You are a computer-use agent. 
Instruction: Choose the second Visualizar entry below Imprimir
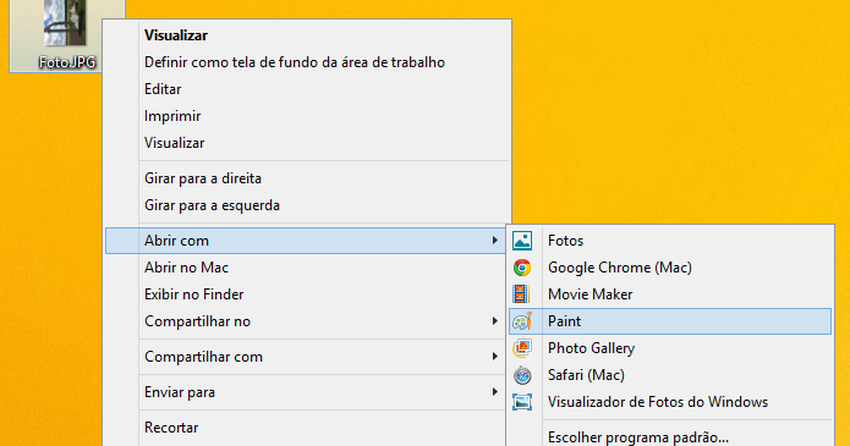click(x=174, y=143)
